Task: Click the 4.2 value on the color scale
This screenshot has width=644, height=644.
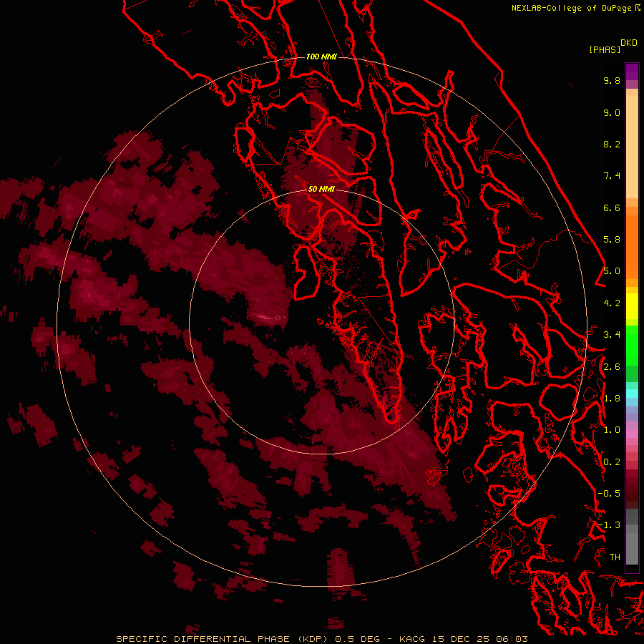Action: pyautogui.click(x=612, y=303)
